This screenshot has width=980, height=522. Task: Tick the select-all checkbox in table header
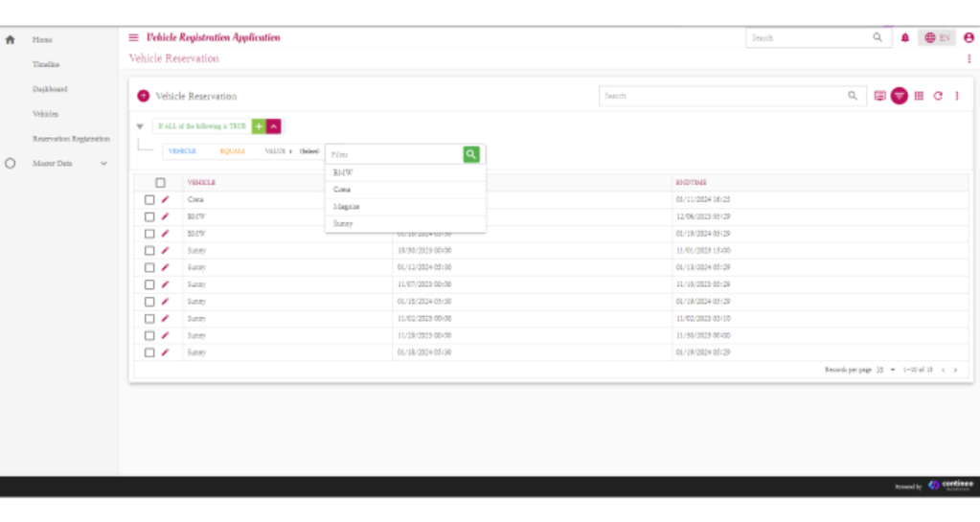(x=160, y=183)
